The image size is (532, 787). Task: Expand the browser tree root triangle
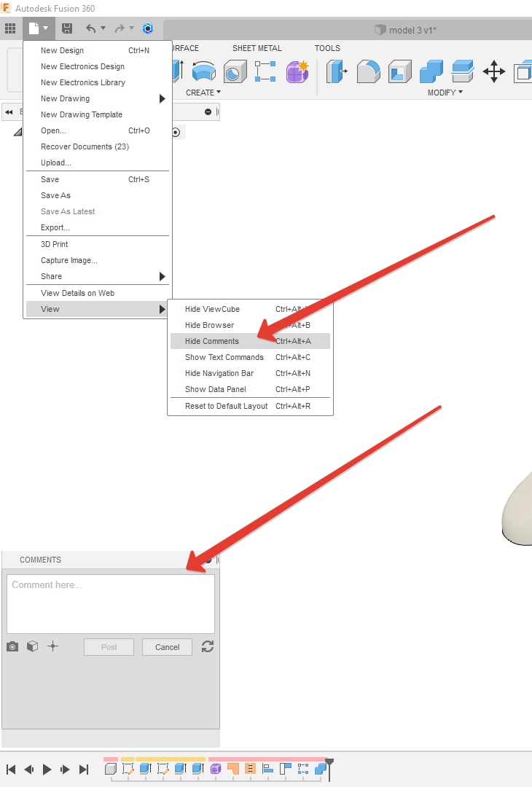click(x=17, y=133)
